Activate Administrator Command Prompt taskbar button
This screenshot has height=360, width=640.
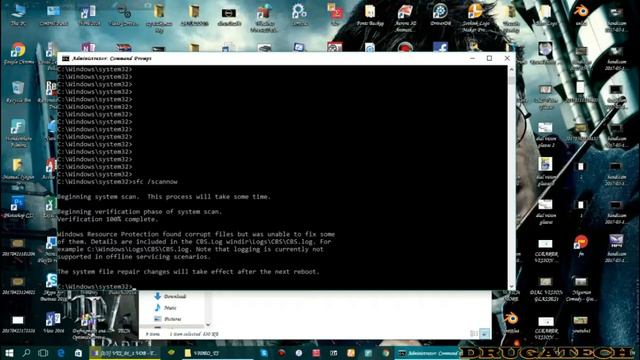click(x=428, y=353)
